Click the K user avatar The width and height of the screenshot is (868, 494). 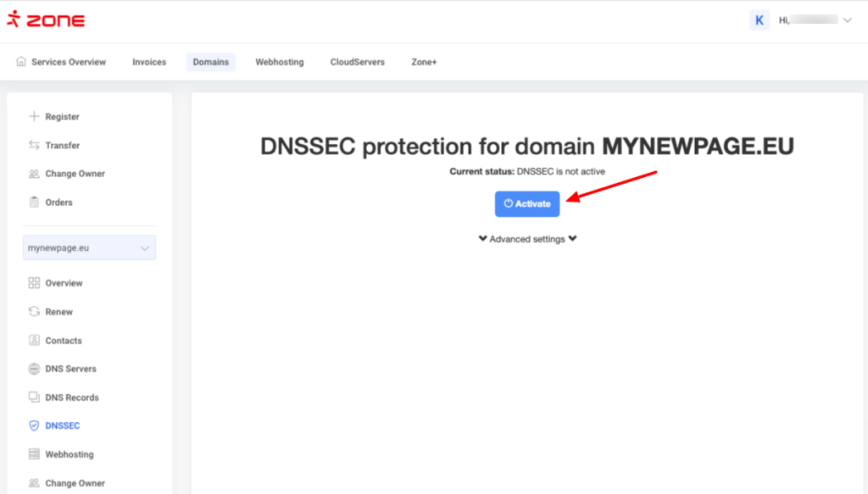pyautogui.click(x=759, y=20)
